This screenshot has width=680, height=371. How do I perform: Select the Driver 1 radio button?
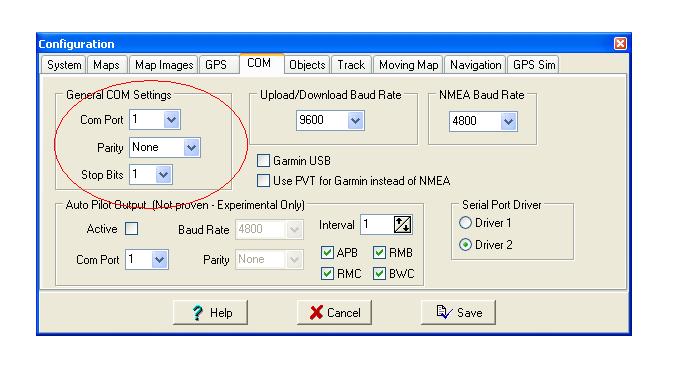pos(465,223)
